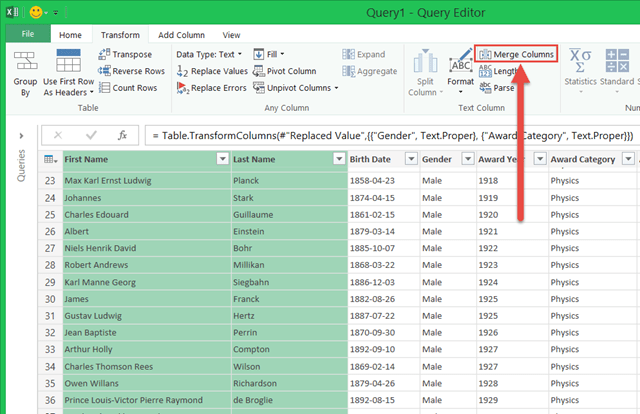Expand the Queries side pane

tap(21, 135)
